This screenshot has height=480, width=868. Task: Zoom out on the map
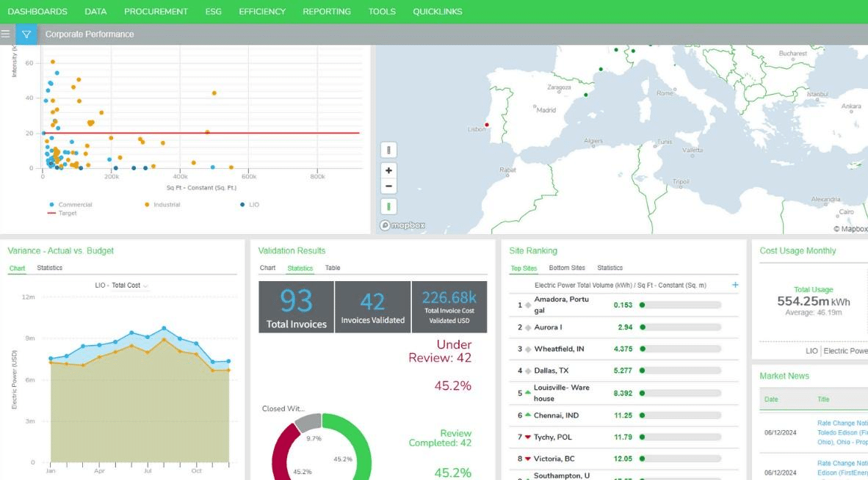388,186
